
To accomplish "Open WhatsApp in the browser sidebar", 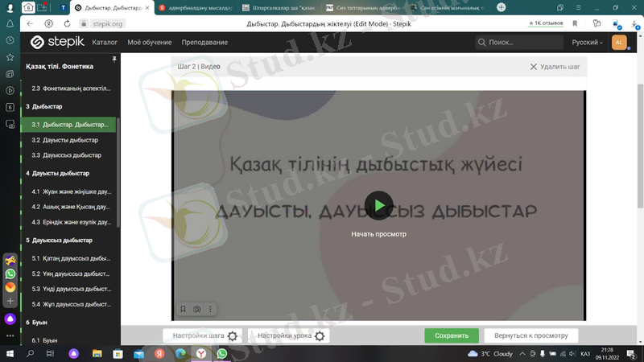I will tap(10, 274).
